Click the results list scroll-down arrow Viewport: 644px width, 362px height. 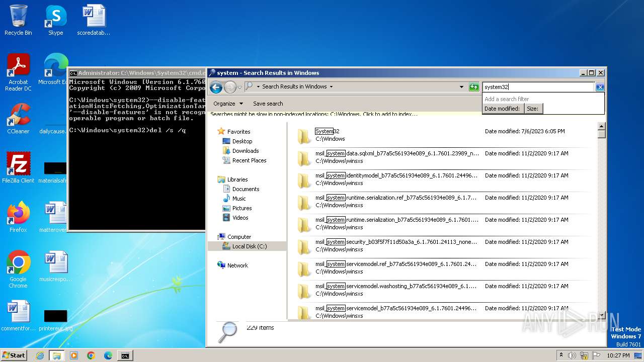pos(601,315)
